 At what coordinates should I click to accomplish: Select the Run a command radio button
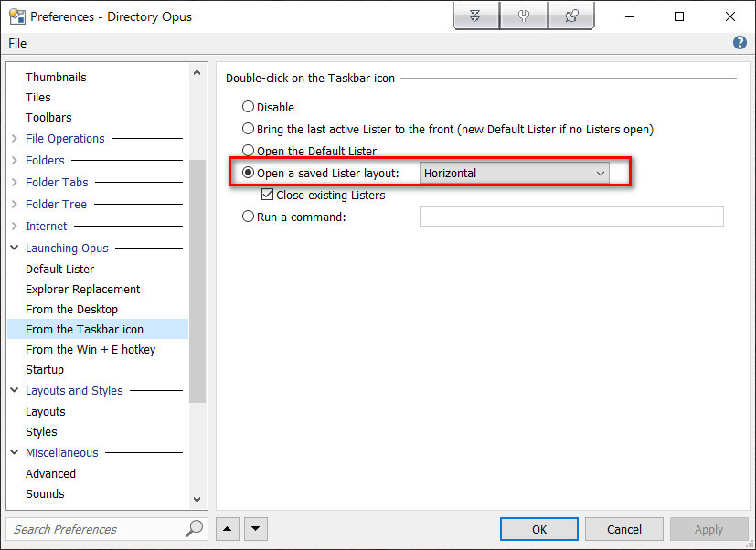[x=248, y=217]
